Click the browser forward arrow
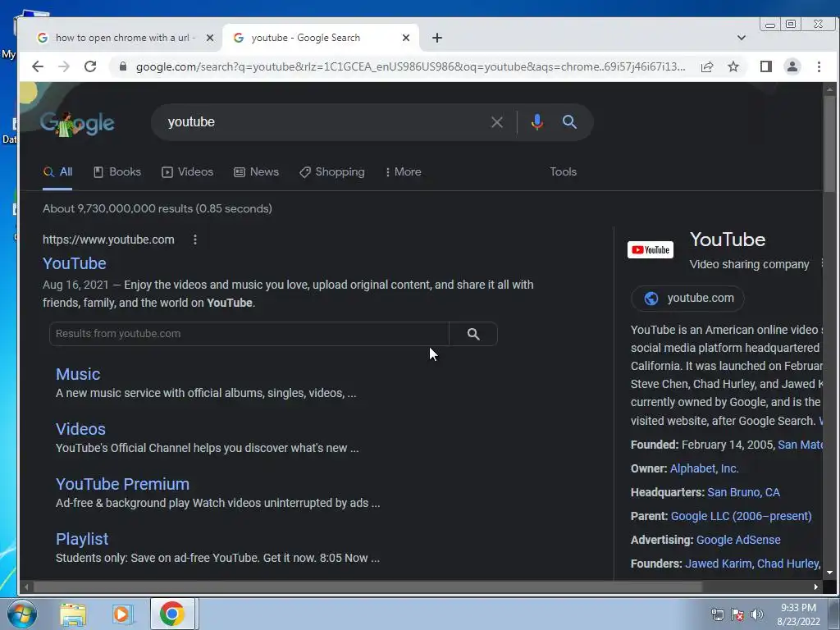This screenshot has height=630, width=840. click(x=64, y=66)
